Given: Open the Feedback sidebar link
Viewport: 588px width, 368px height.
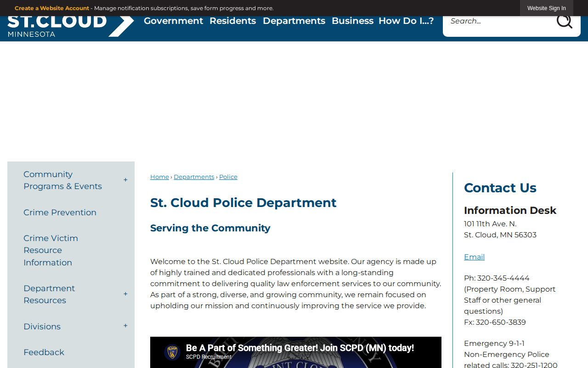Looking at the screenshot, I should [x=44, y=352].
